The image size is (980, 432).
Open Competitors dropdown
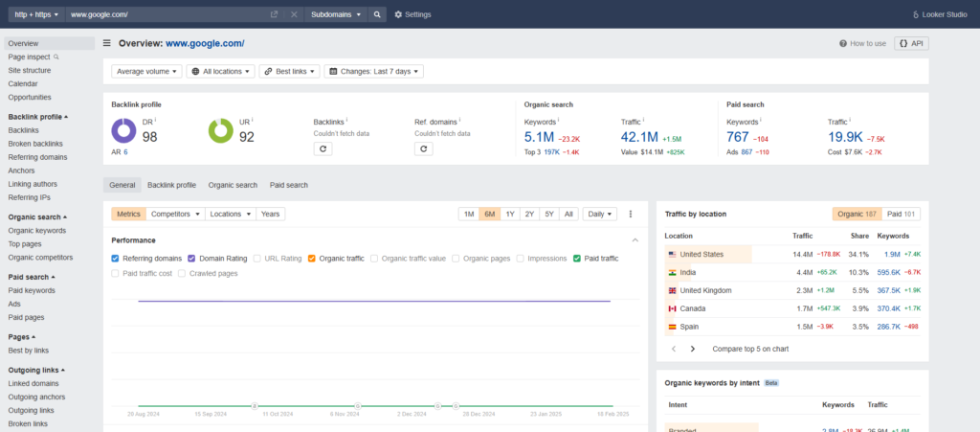176,214
